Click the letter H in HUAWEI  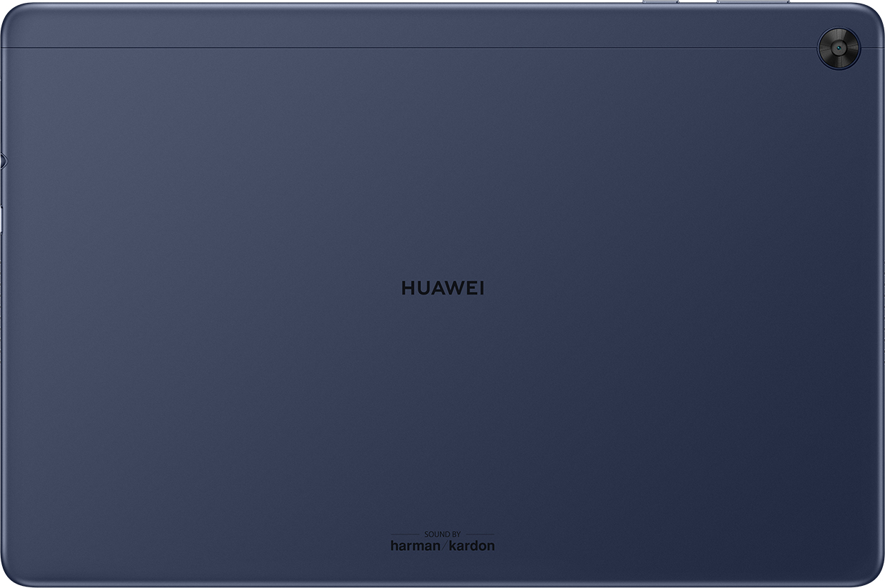(x=408, y=288)
